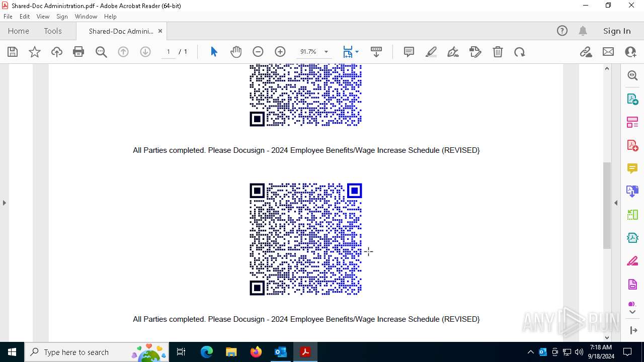Go to the next page with the down arrow
Viewport: 644px width, 362px height.
(145, 52)
